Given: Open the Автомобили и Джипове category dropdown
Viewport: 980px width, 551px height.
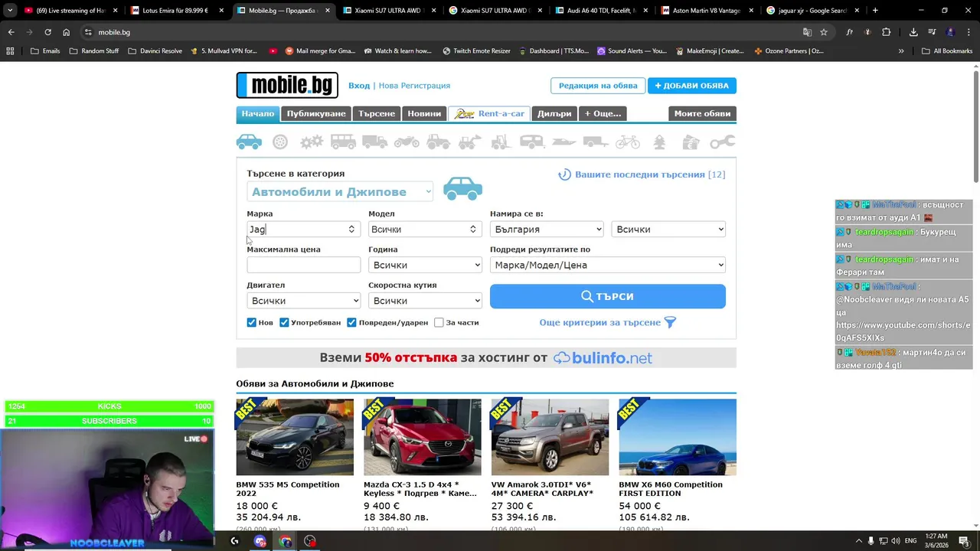Looking at the screenshot, I should tap(340, 192).
